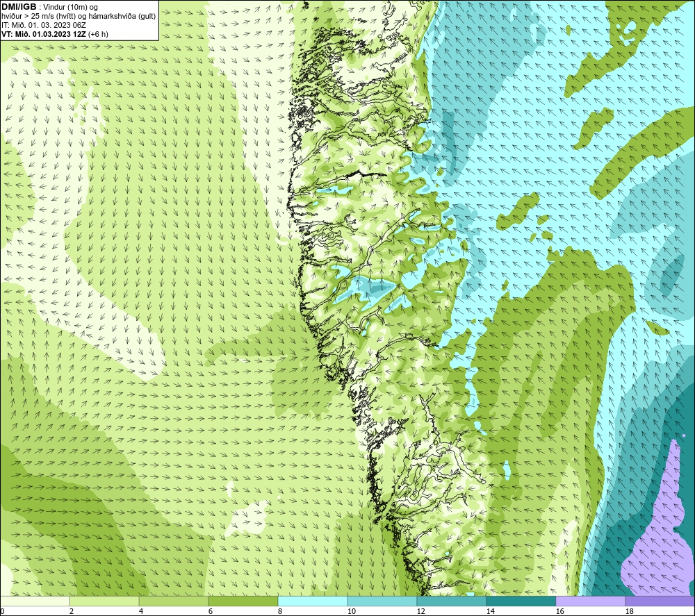
Task: Click the 'DMI/IGB' title text
Action: pos(19,7)
